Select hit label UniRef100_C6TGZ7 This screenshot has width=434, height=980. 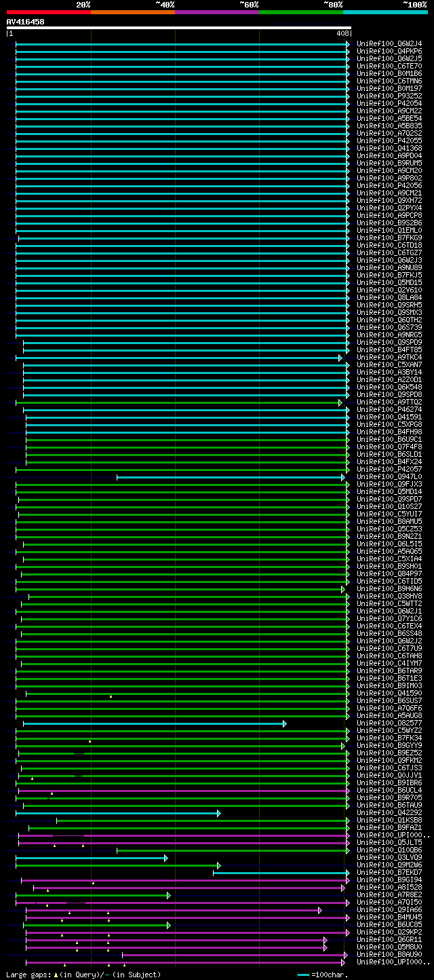pyautogui.click(x=389, y=253)
